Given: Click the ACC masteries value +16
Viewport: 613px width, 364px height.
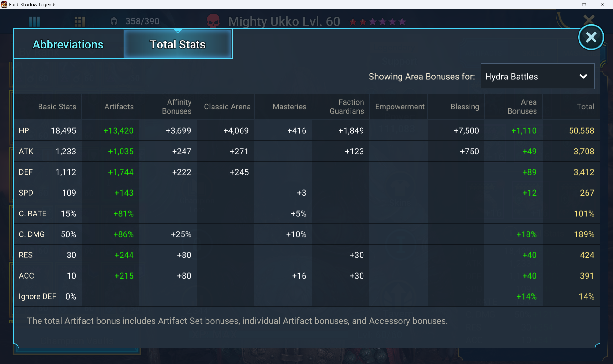Looking at the screenshot, I should [x=299, y=276].
